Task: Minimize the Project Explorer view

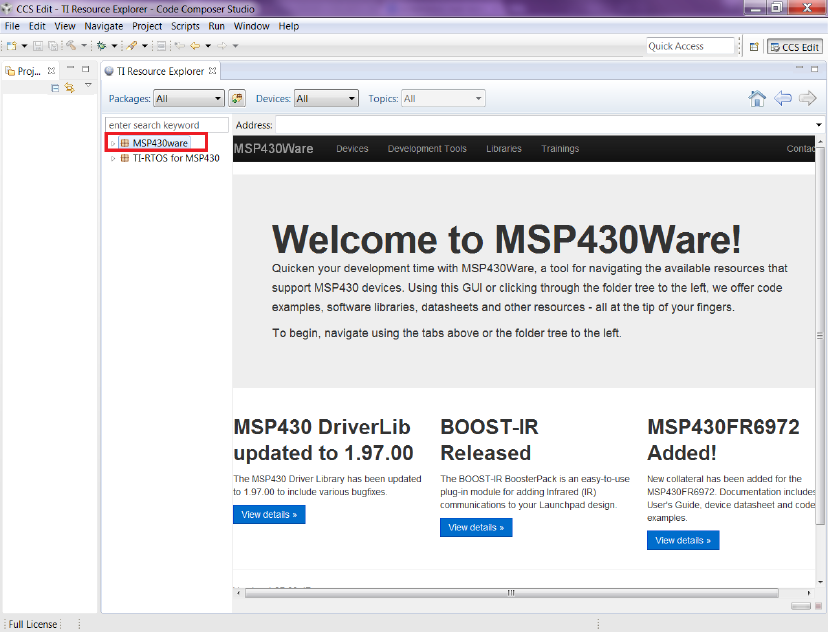Action: coord(70,69)
